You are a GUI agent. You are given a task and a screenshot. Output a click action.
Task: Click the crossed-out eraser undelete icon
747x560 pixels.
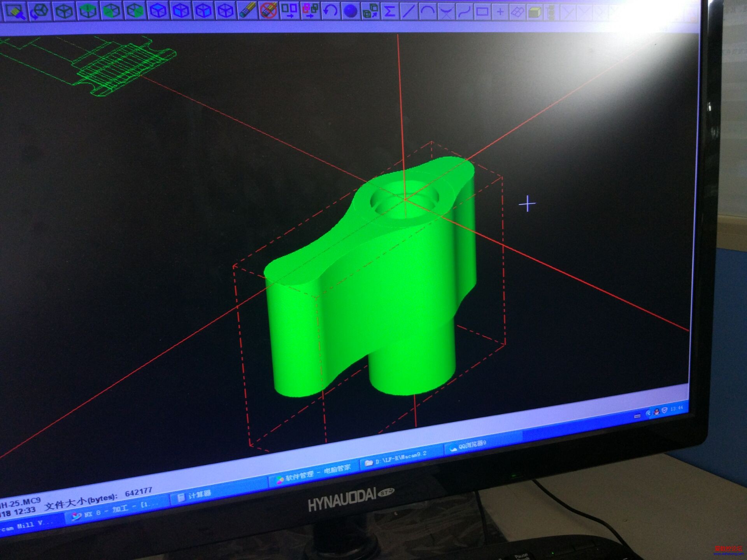click(x=268, y=10)
